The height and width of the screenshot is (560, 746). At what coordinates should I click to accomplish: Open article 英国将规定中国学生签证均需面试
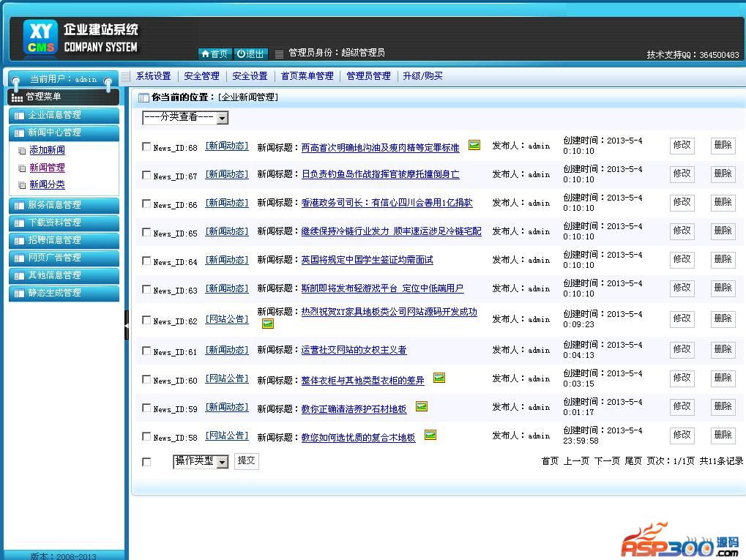(368, 260)
